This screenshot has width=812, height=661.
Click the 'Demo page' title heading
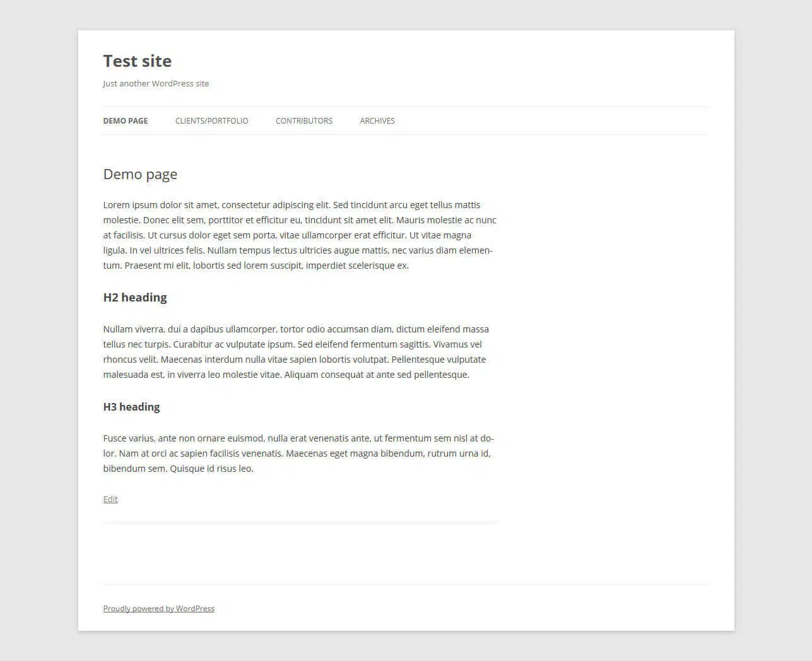point(140,175)
